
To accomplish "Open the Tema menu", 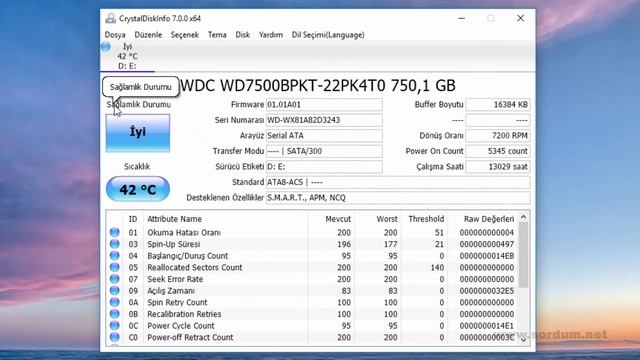I will [217, 35].
